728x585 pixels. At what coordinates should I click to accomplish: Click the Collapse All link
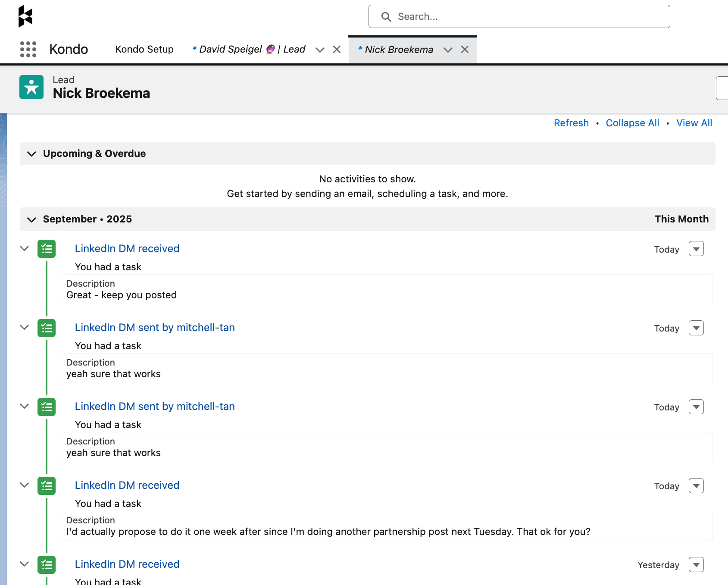[x=632, y=123]
